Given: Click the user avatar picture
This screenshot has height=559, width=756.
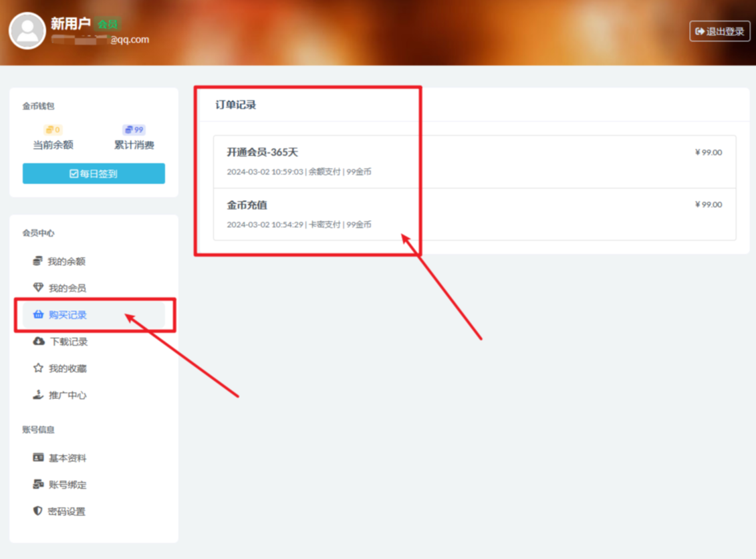Looking at the screenshot, I should (x=27, y=31).
